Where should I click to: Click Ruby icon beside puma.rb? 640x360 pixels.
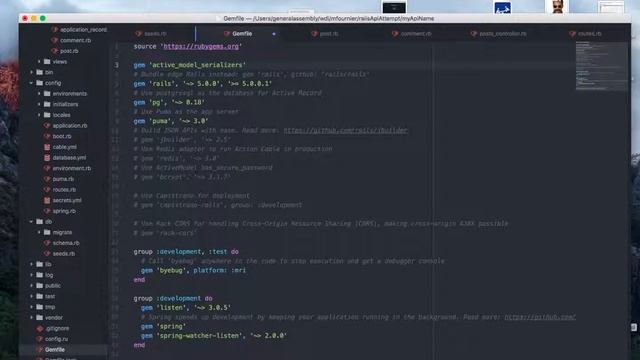point(47,179)
